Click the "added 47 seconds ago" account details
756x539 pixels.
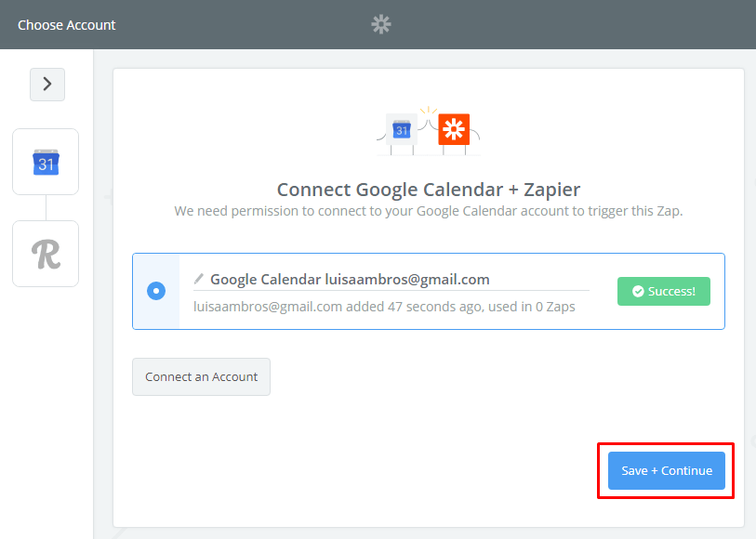coord(383,306)
